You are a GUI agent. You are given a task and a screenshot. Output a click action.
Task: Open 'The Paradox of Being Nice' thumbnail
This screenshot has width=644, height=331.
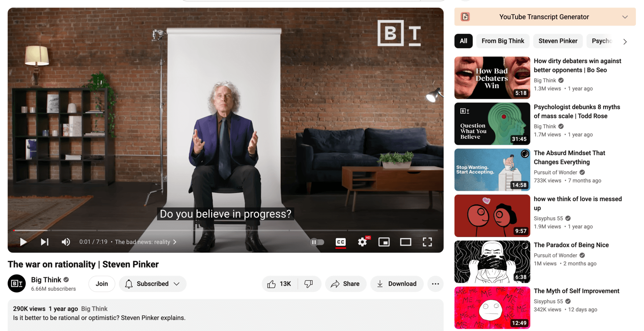(x=492, y=262)
